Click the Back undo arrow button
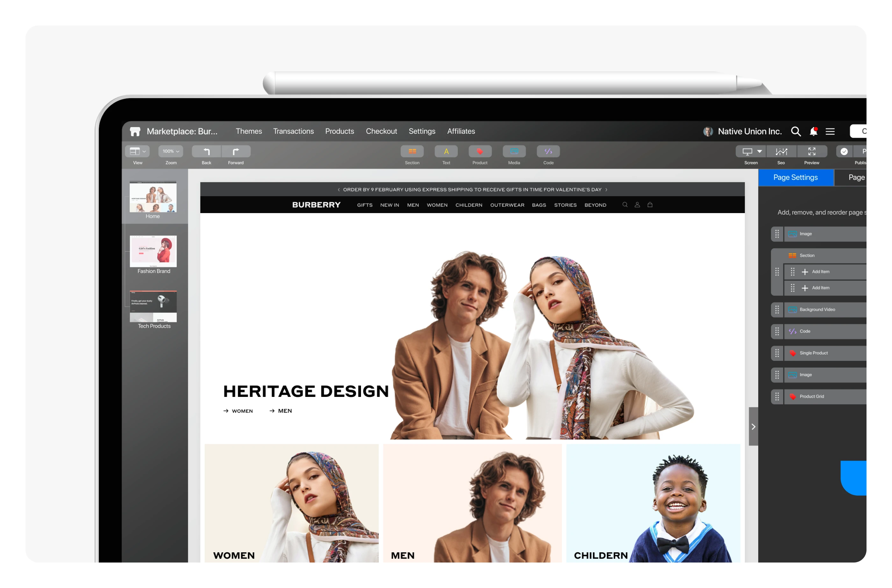Screen dimensions: 892x588 click(x=206, y=152)
